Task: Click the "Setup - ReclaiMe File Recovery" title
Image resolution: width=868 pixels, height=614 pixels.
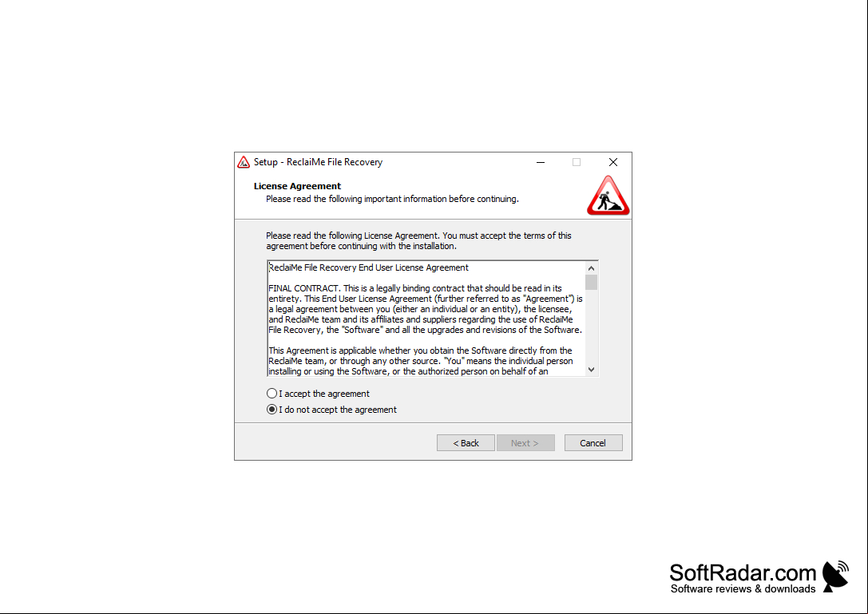Action: tap(319, 162)
